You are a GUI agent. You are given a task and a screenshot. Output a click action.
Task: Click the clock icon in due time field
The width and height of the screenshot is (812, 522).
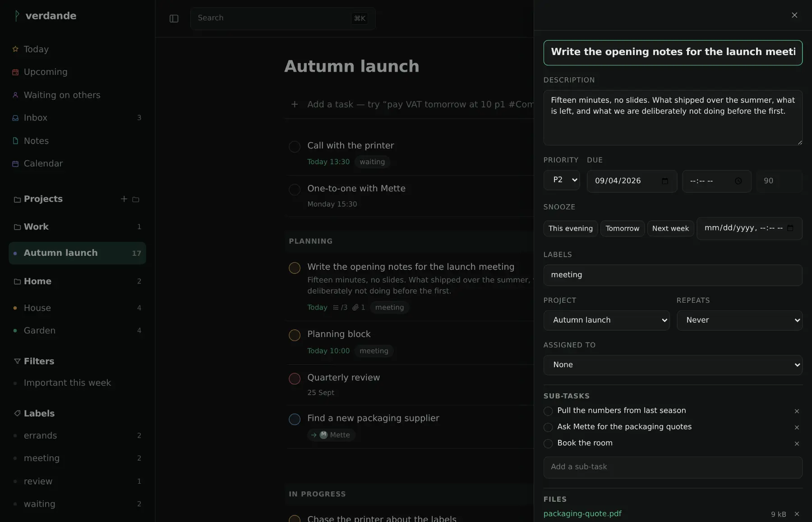point(738,181)
